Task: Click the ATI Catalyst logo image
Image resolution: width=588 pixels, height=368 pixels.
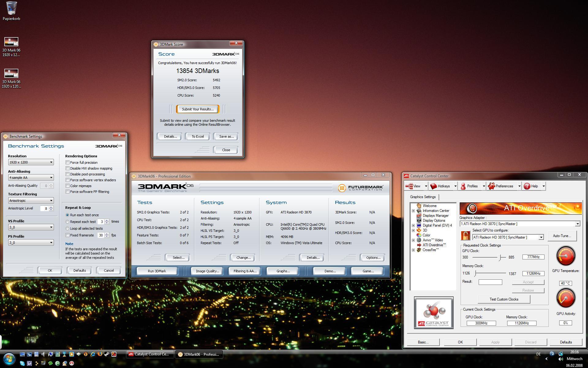Action: pyautogui.click(x=434, y=313)
